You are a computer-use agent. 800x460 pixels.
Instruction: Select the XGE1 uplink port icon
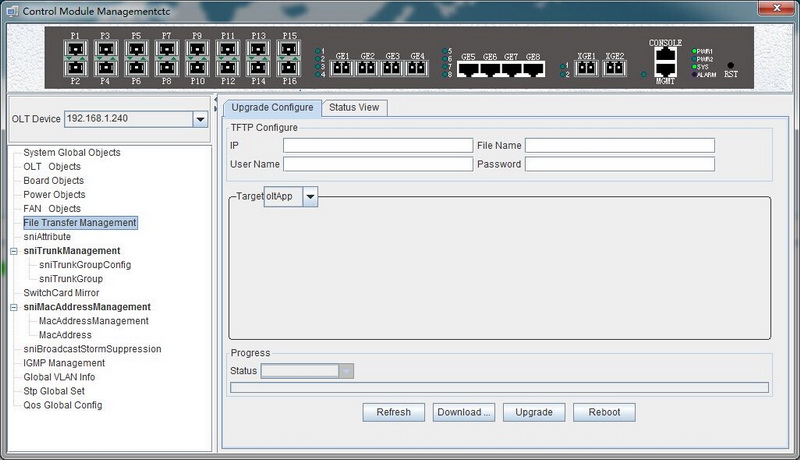(x=587, y=69)
